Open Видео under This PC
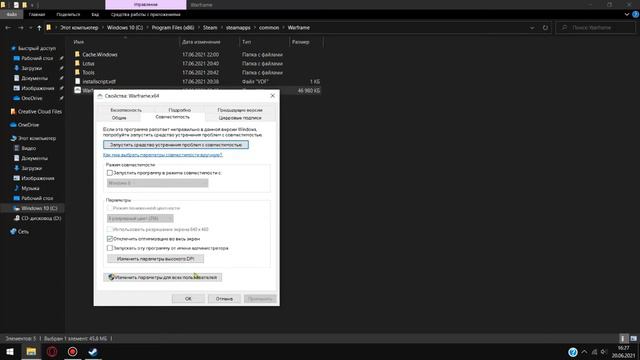640x360 pixels. [28, 148]
